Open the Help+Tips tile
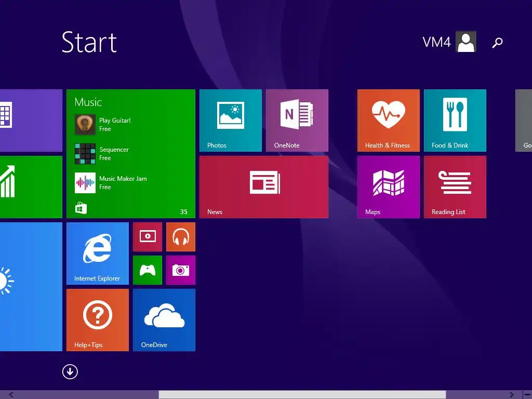 click(98, 320)
